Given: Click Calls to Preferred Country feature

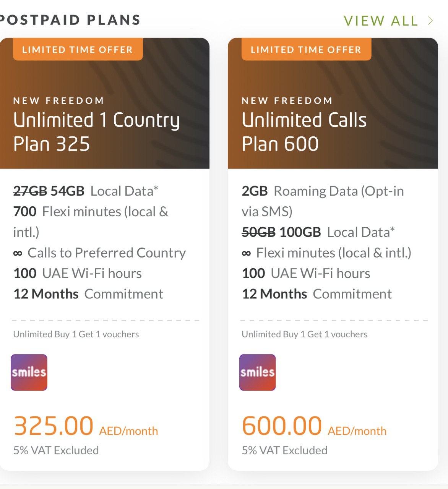Looking at the screenshot, I should [99, 253].
